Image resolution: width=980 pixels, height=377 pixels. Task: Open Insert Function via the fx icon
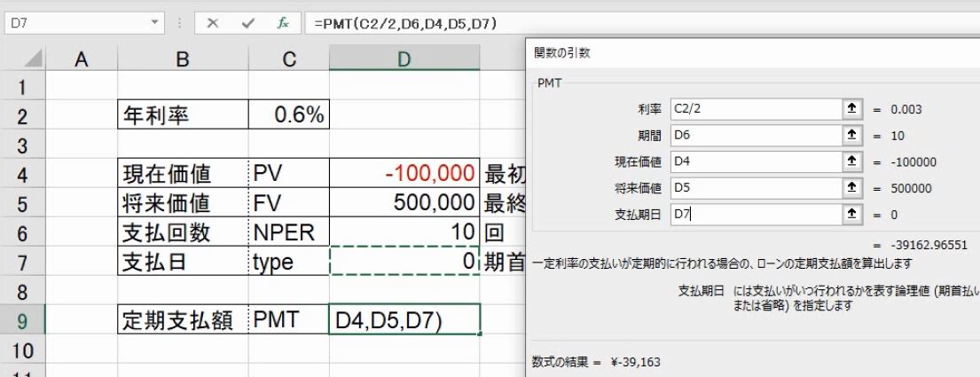pos(283,24)
